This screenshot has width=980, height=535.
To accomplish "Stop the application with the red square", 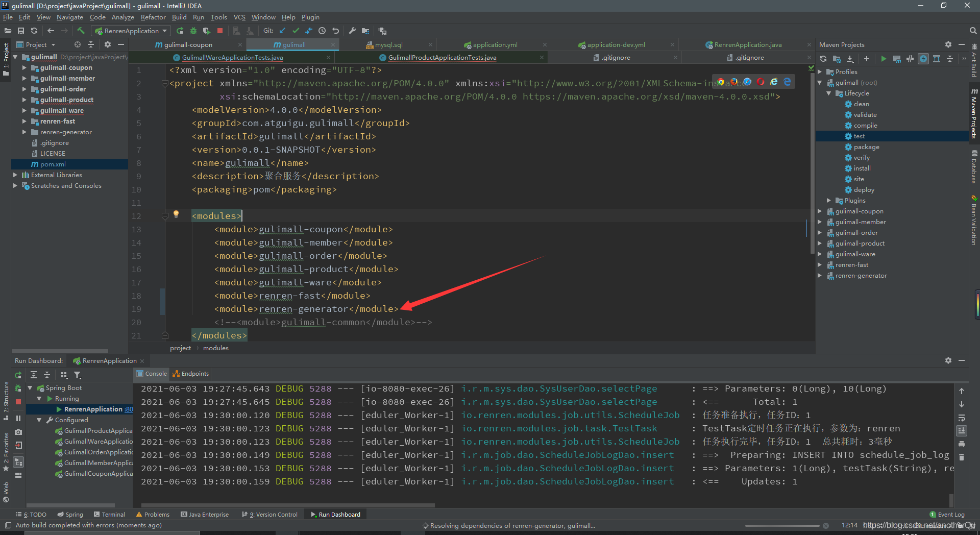I will coord(220,31).
